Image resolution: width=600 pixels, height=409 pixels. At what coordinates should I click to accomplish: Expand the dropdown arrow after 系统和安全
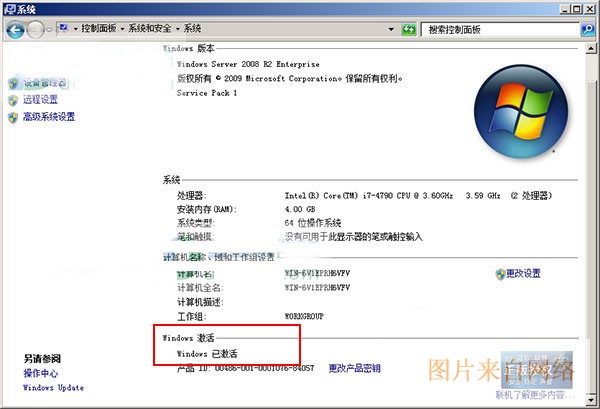tap(177, 29)
